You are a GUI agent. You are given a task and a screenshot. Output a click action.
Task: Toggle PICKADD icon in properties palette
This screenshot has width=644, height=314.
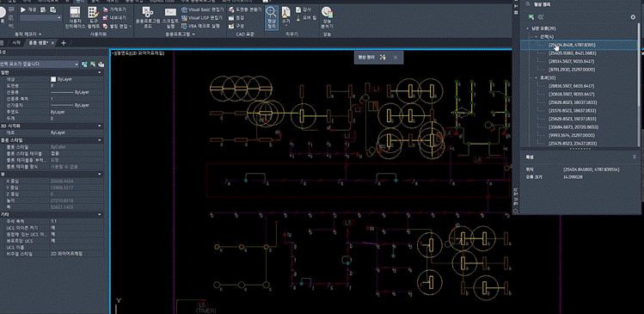(85, 65)
